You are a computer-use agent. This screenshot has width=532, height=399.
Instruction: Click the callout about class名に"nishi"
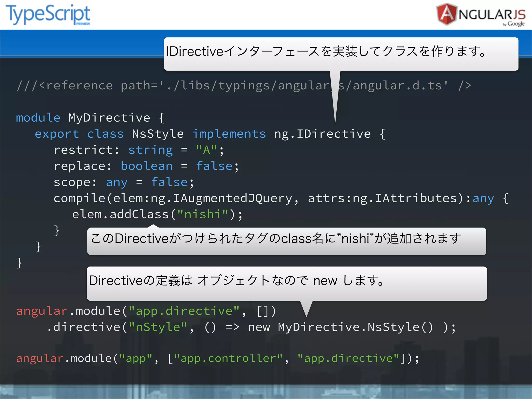[x=287, y=241]
